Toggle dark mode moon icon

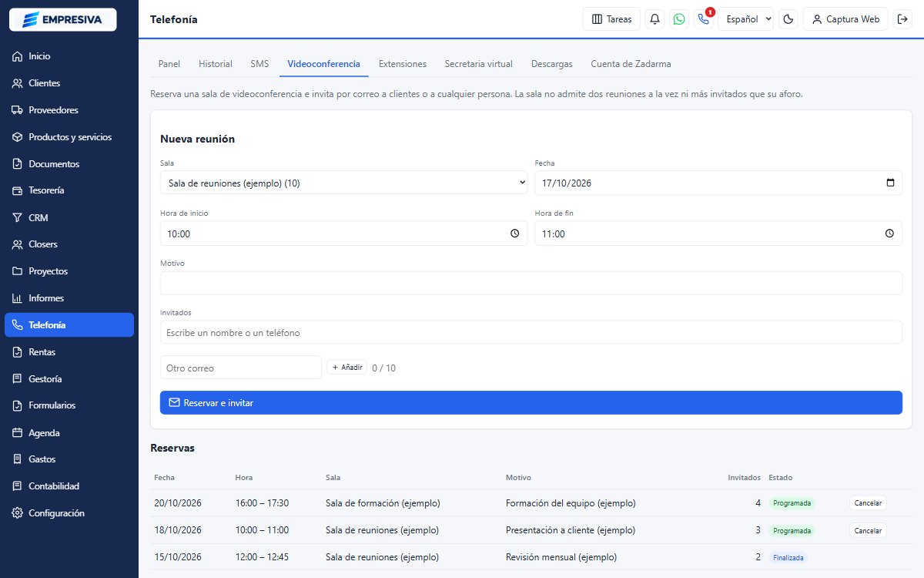tap(788, 19)
